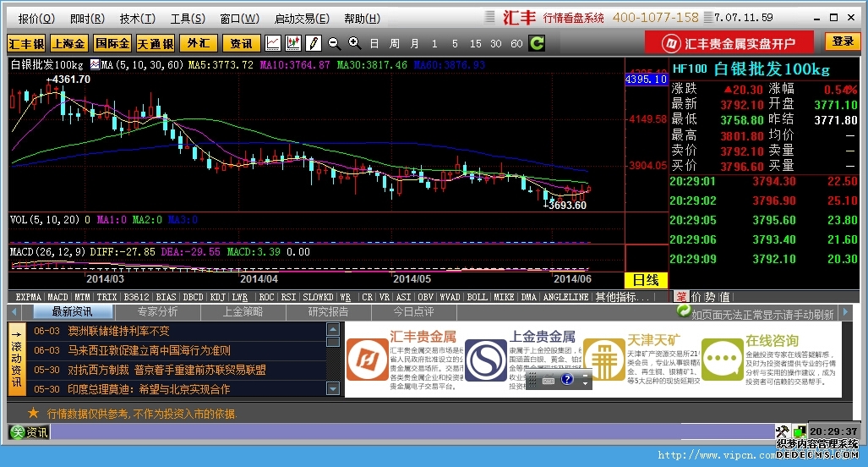
Task: Zoom in the chart with plus magnifier
Action: (x=354, y=43)
